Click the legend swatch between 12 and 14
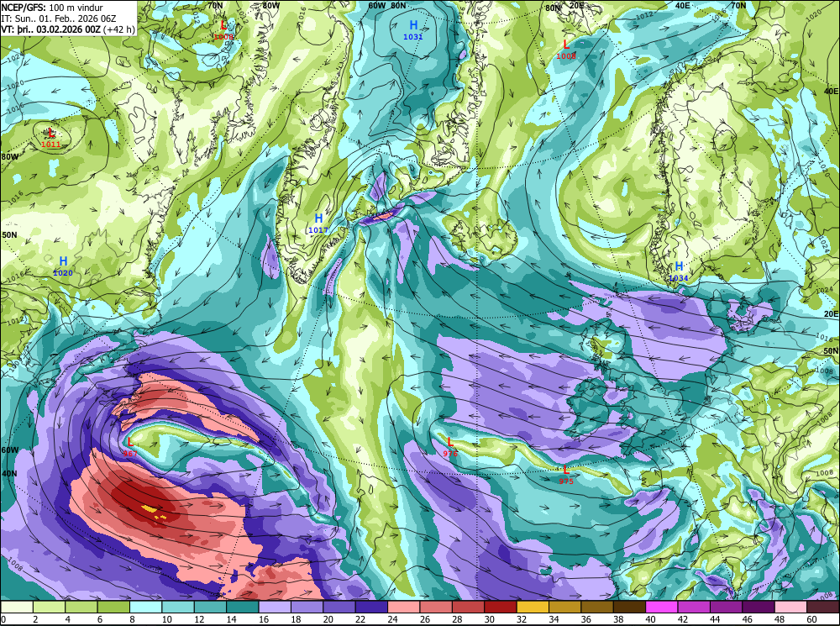 point(211,607)
